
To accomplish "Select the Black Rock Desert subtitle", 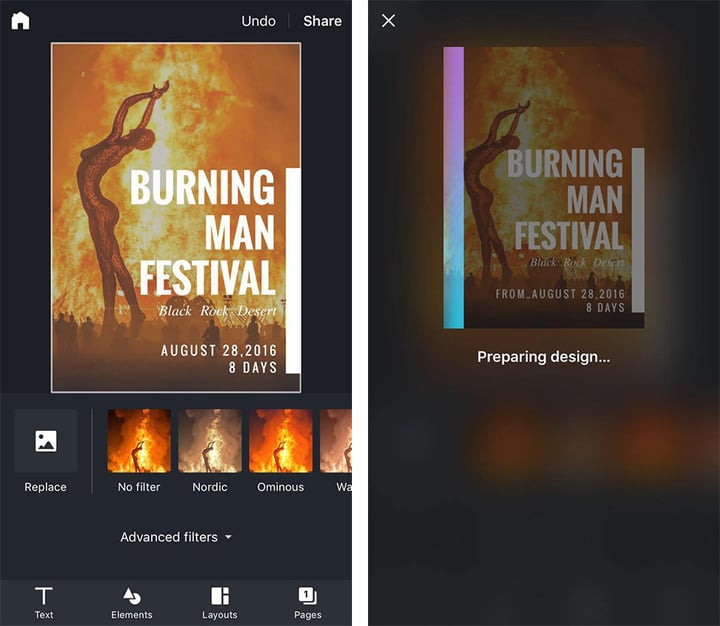I will coord(217,311).
